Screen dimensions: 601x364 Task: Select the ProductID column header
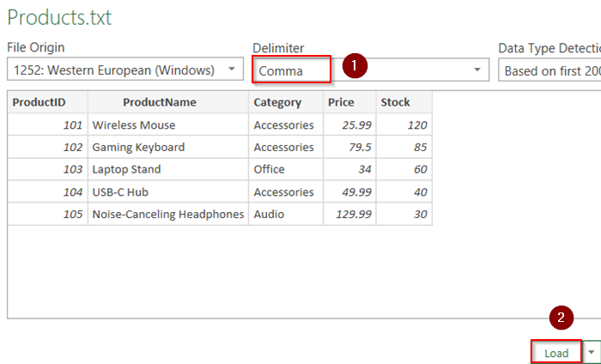(x=48, y=102)
